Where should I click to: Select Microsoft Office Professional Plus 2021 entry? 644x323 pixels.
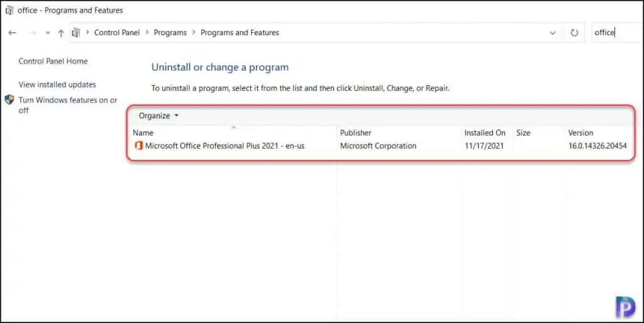225,146
